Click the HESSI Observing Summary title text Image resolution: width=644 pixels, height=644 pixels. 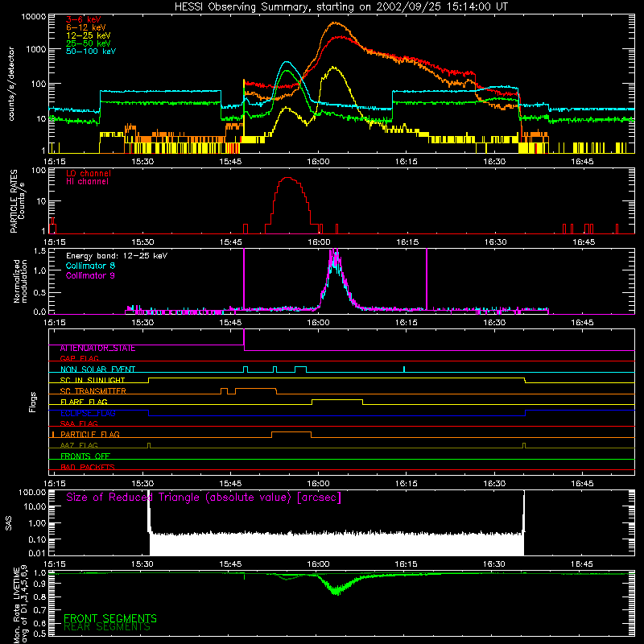(341, 6)
